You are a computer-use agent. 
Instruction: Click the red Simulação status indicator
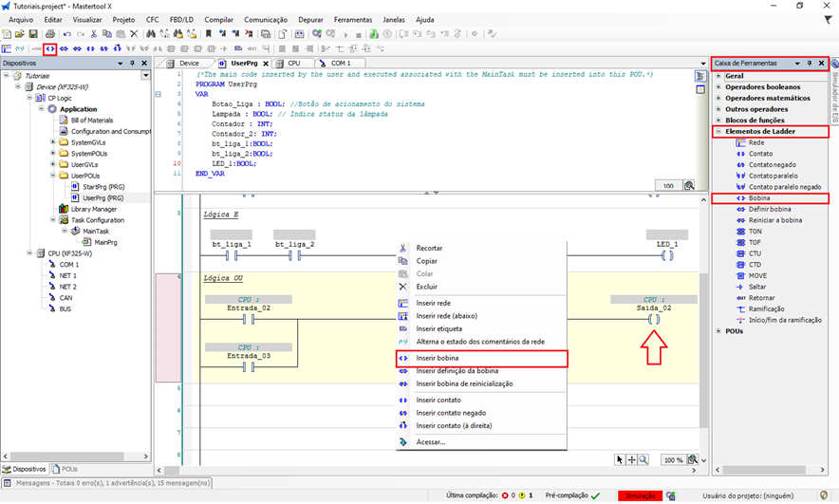pyautogui.click(x=640, y=495)
